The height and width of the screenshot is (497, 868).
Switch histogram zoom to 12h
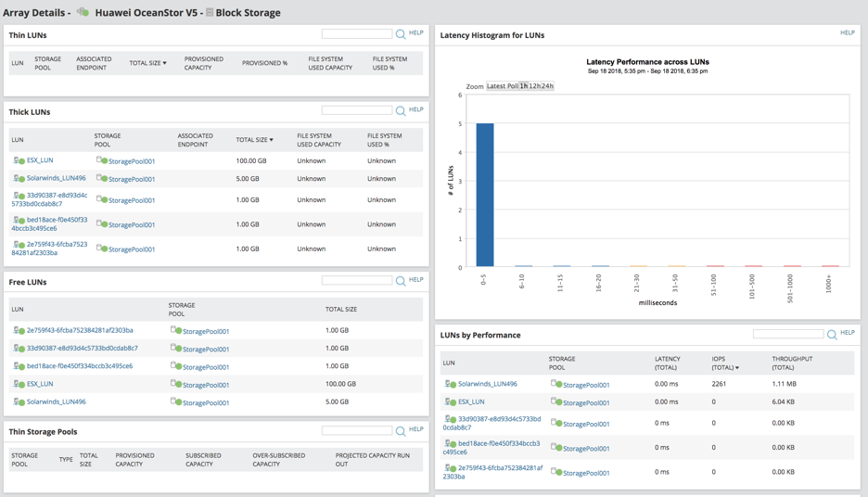pyautogui.click(x=534, y=86)
